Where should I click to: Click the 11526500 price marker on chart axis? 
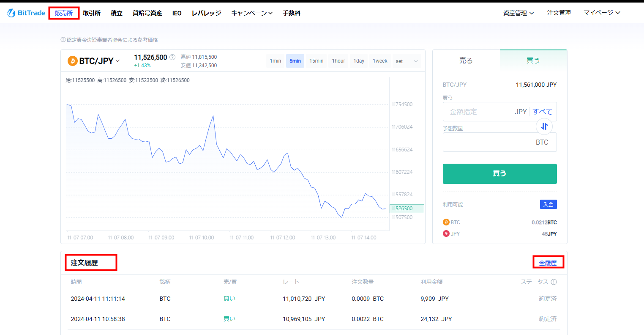click(x=407, y=209)
